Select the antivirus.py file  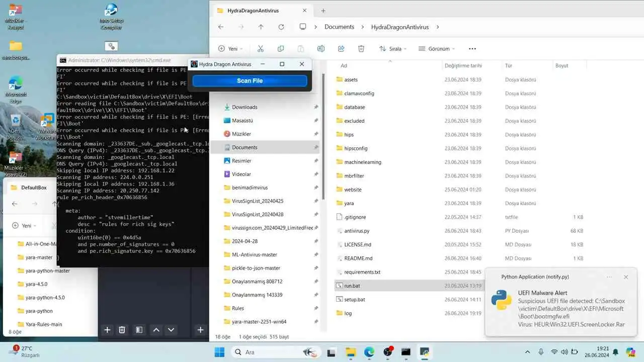pyautogui.click(x=356, y=231)
